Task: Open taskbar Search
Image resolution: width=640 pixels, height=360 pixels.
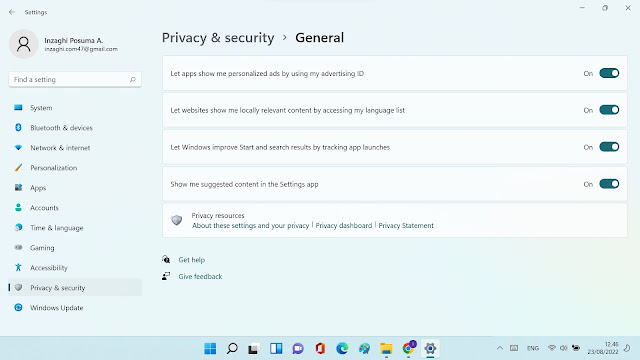Action: [x=232, y=349]
